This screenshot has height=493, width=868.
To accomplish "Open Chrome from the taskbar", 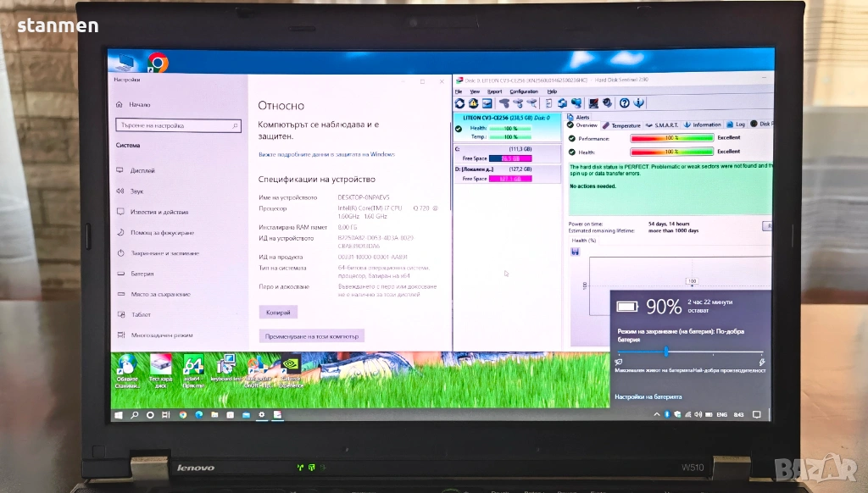I will pos(183,415).
